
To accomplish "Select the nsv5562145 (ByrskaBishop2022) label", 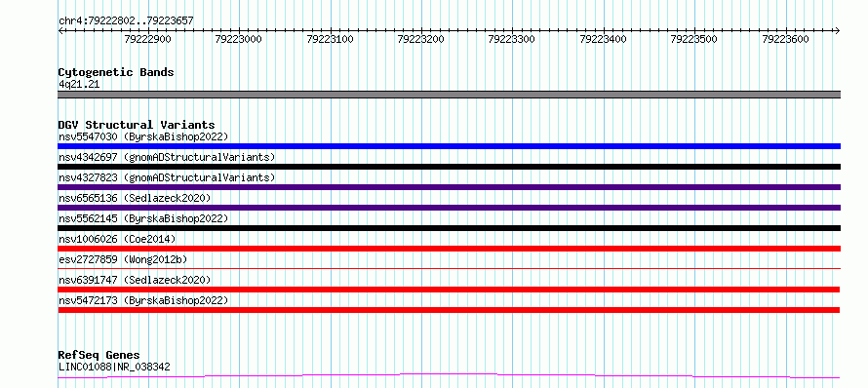I will pos(143,218).
